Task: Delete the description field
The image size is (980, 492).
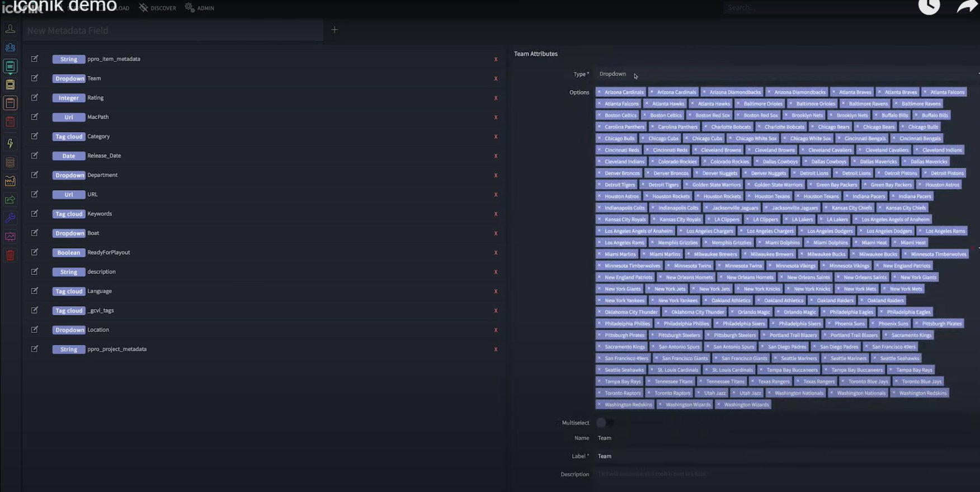Action: point(496,272)
